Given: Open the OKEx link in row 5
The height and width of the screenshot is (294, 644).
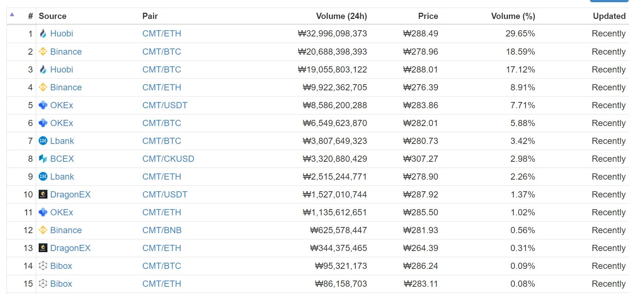Looking at the screenshot, I should click(62, 105).
